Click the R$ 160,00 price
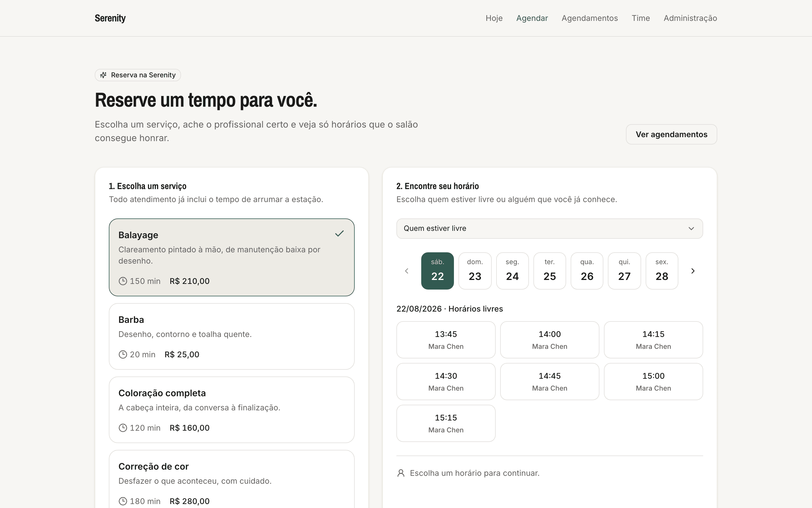812x508 pixels. pos(189,428)
